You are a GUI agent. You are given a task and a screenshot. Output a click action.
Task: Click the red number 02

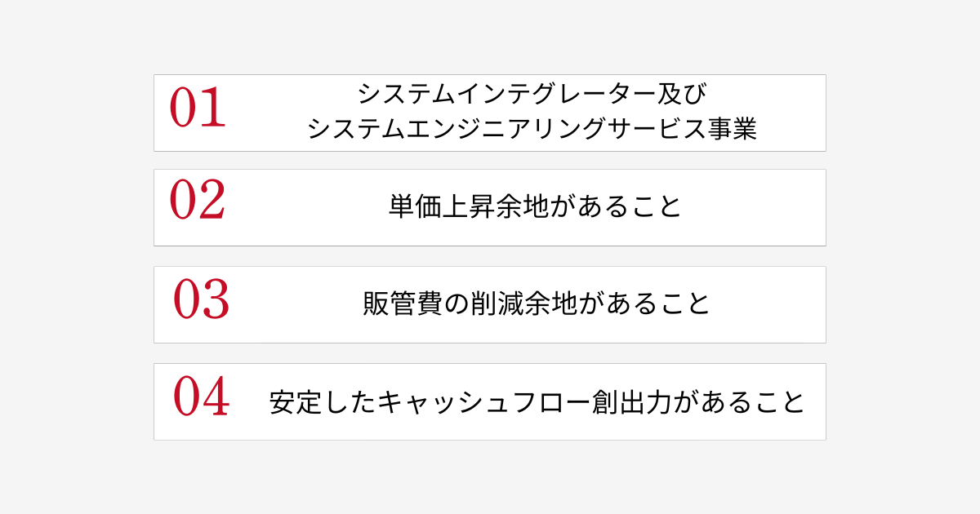[x=197, y=201]
